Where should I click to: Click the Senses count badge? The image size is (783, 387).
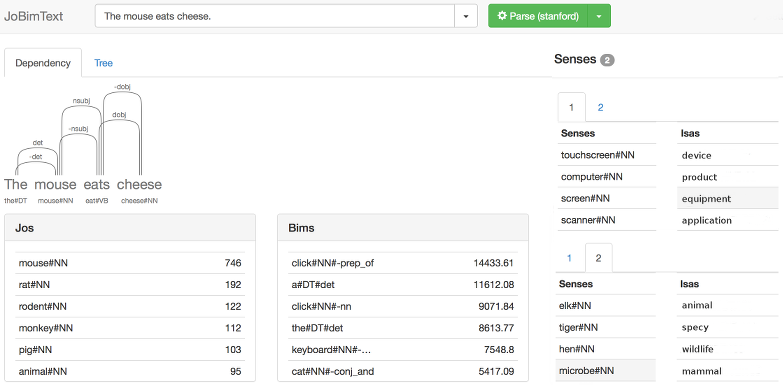[x=607, y=60]
